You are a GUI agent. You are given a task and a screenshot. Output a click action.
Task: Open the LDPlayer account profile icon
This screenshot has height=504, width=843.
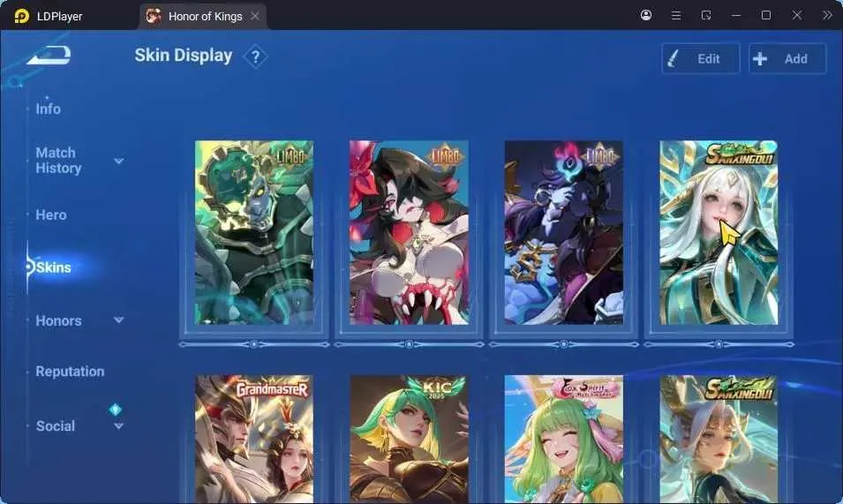pyautogui.click(x=646, y=15)
